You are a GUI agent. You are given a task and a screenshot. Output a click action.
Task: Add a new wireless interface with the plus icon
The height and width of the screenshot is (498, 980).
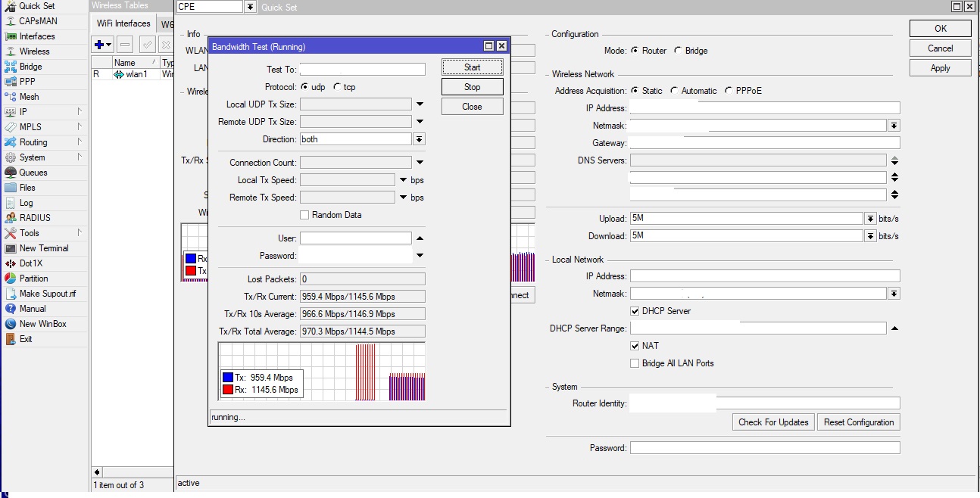pyautogui.click(x=98, y=45)
